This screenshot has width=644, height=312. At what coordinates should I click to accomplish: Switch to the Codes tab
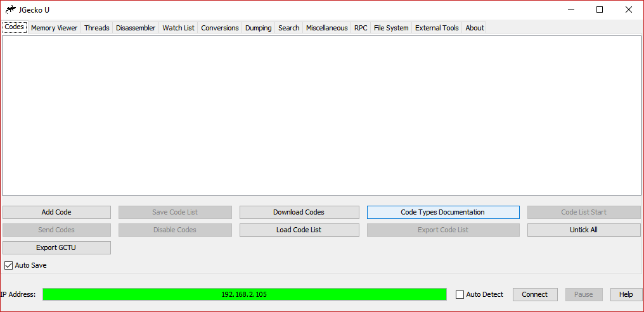pos(15,27)
